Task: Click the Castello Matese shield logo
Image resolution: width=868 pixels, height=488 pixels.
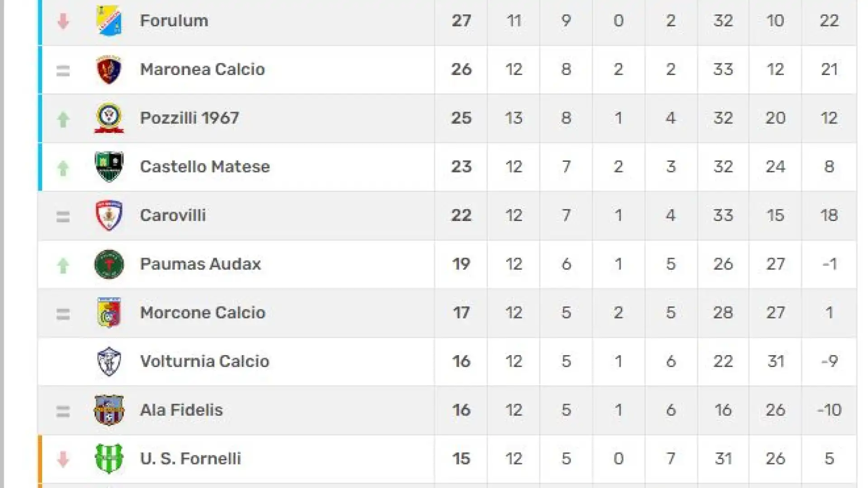Action: click(109, 167)
